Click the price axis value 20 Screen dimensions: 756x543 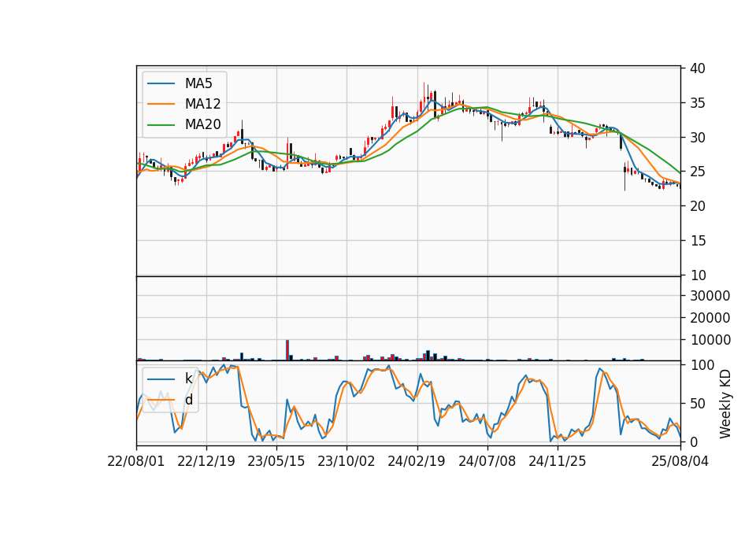pos(698,206)
